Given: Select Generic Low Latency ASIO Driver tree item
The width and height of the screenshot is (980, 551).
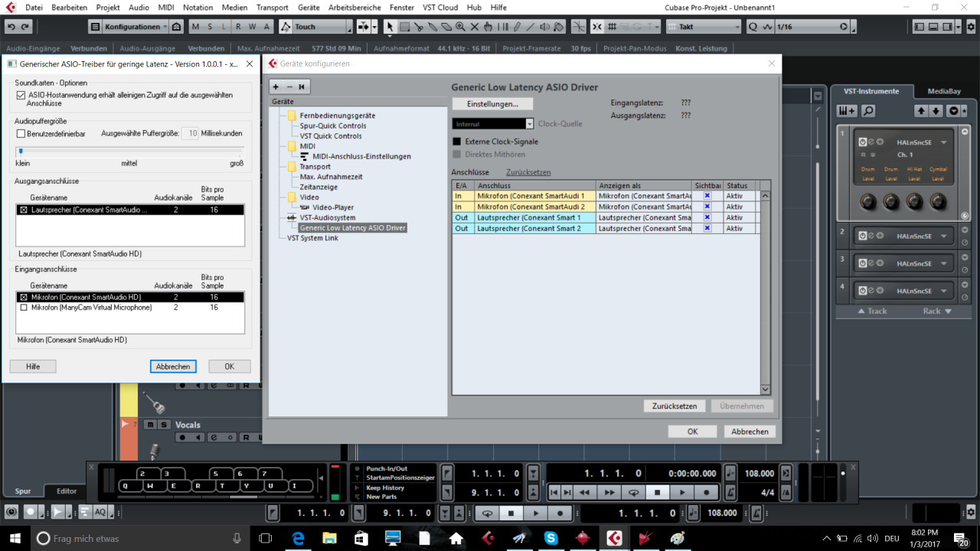Looking at the screenshot, I should (x=353, y=227).
